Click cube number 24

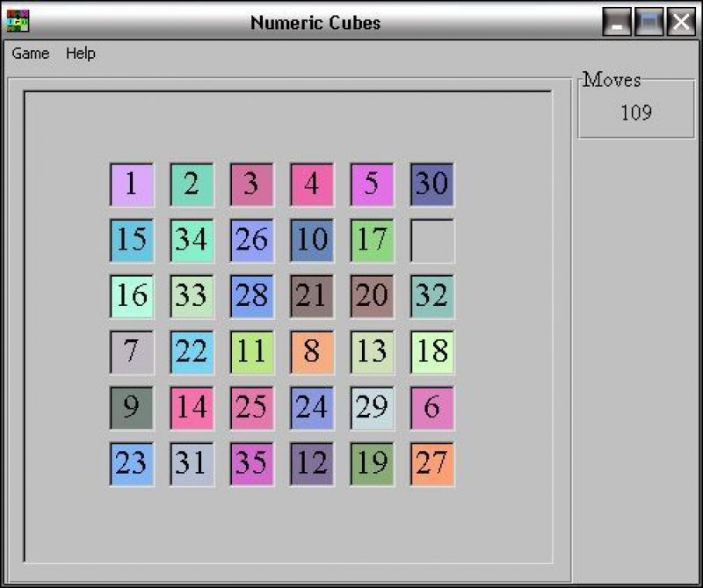coord(312,409)
